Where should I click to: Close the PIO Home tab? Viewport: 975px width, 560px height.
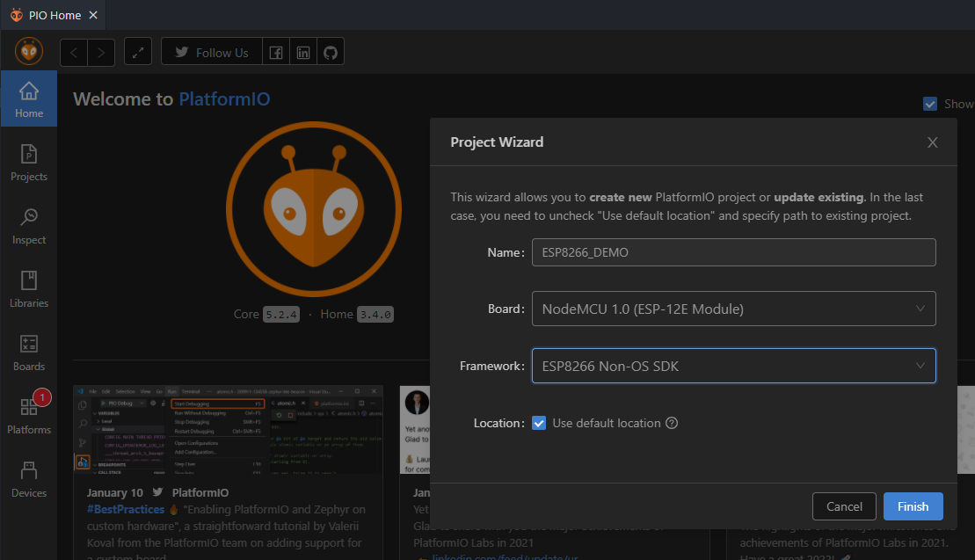pos(93,15)
